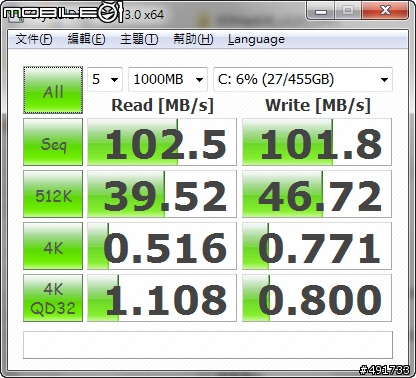Open the Language menu
The image size is (416, 378).
pyautogui.click(x=256, y=39)
